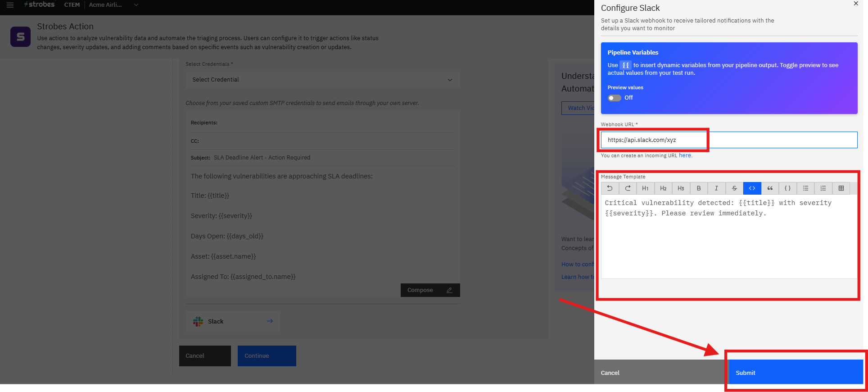Screen dimensions: 868x392
Task: Toggle italic formatting in message template
Action: tap(716, 188)
